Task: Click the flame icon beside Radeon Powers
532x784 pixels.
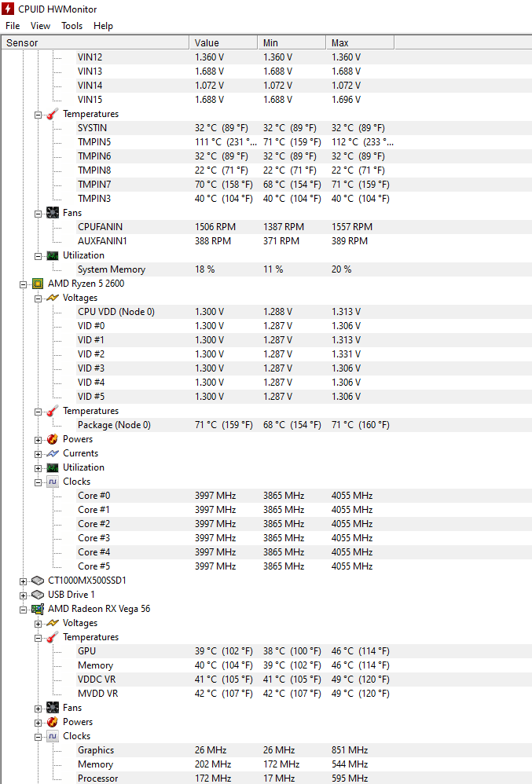Action: (x=53, y=722)
